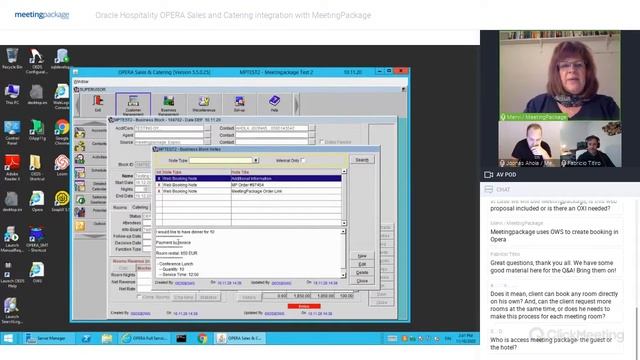Open Acct/Com lookup button
This screenshot has width=640, height=360.
point(207,128)
